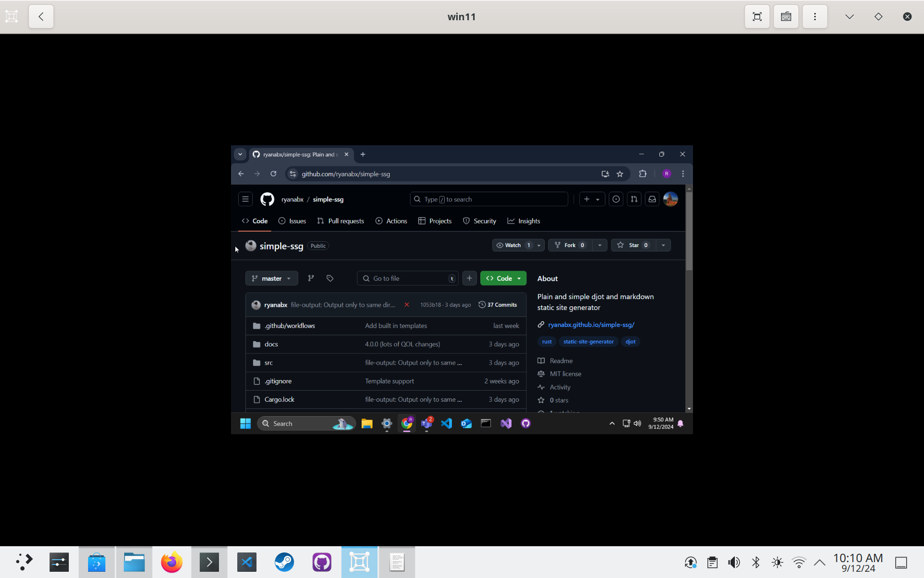The height and width of the screenshot is (578, 924).
Task: Click the GitHub search field
Action: [489, 199]
